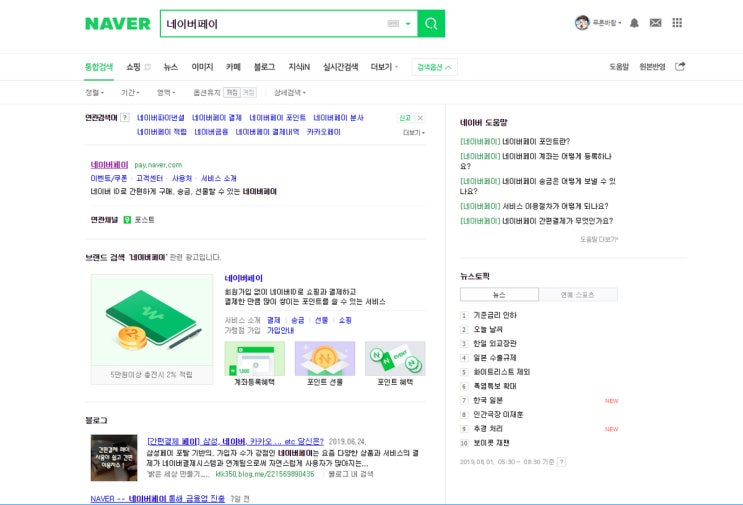
Task: Click the green wallet brand ad image
Action: point(152,320)
